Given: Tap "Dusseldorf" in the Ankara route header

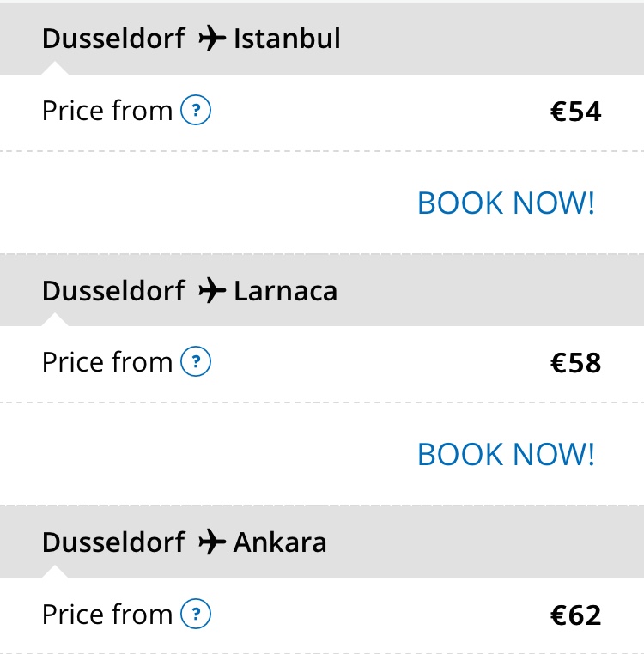Looking at the screenshot, I should [x=113, y=542].
